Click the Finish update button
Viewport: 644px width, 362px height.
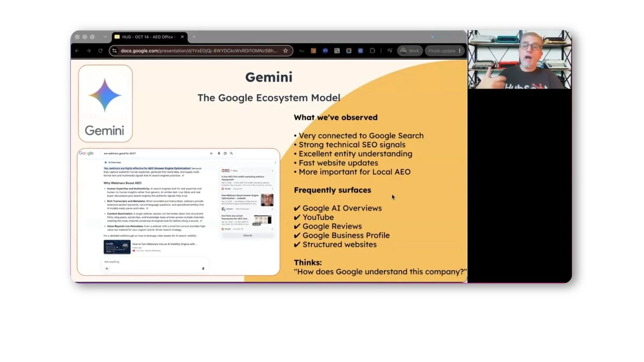(x=441, y=51)
